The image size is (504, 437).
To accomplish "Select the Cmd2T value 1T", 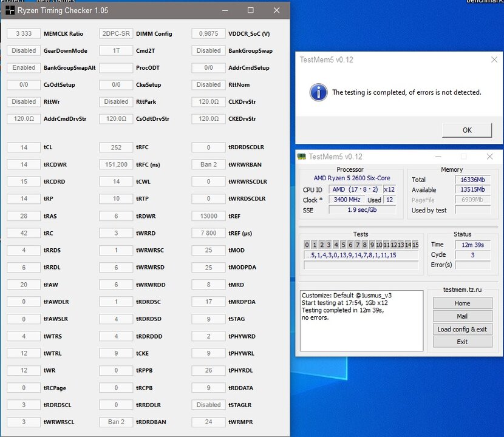I will [x=116, y=51].
